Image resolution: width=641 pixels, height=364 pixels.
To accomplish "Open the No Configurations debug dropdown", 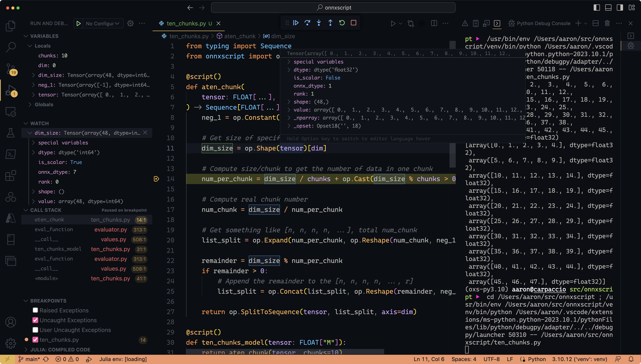I will click(x=103, y=24).
